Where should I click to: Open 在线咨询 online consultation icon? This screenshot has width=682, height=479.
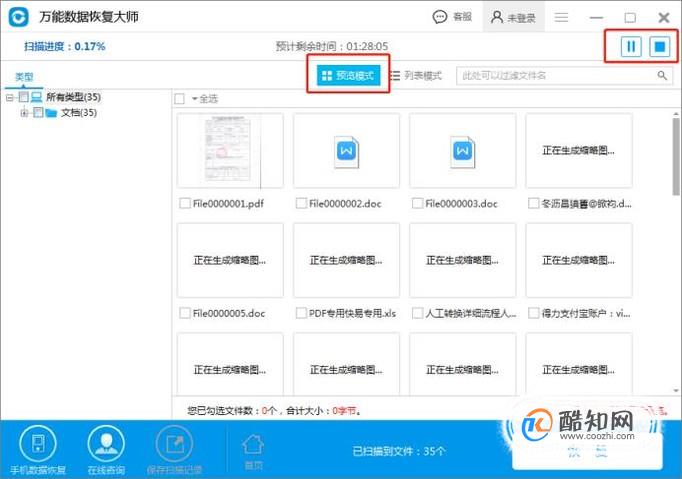coord(106,444)
